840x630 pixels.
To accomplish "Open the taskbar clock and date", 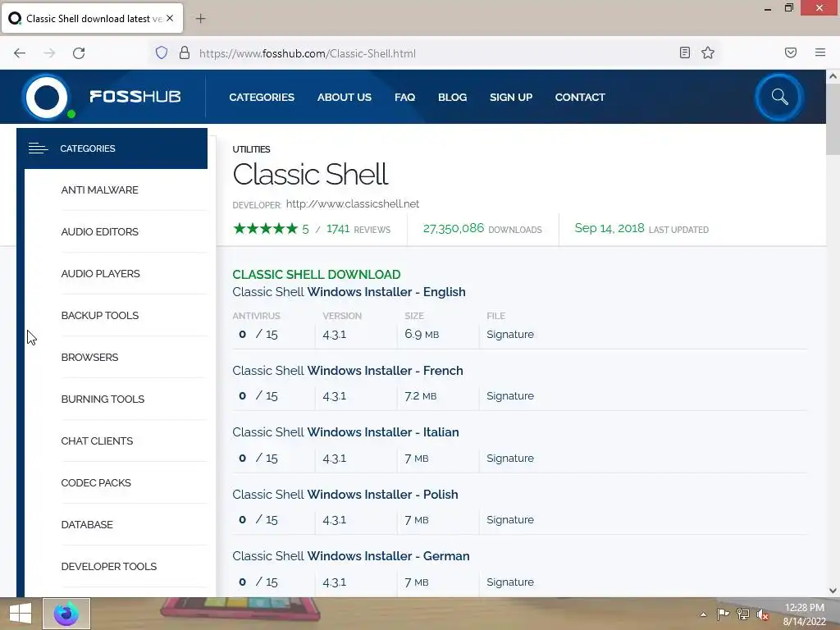I will [804, 614].
